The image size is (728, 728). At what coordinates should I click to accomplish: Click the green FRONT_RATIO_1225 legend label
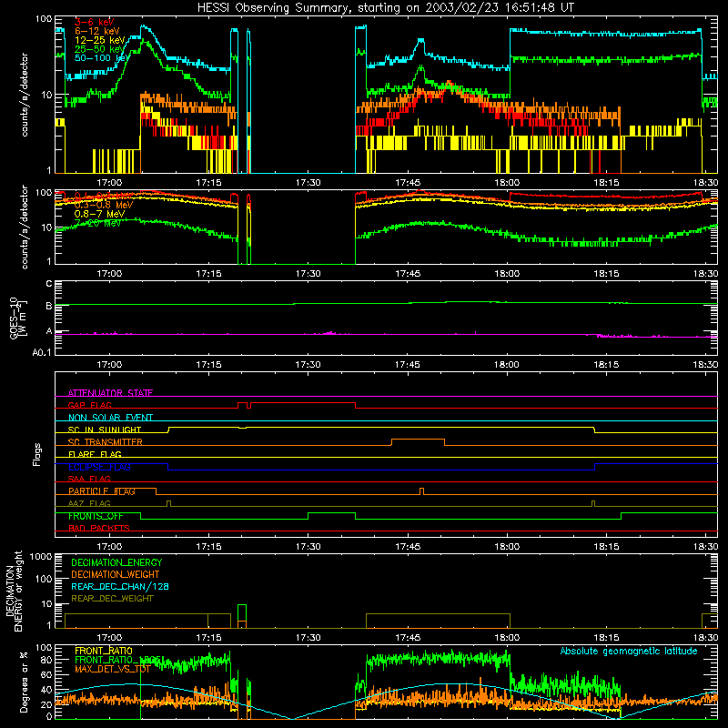click(118, 660)
